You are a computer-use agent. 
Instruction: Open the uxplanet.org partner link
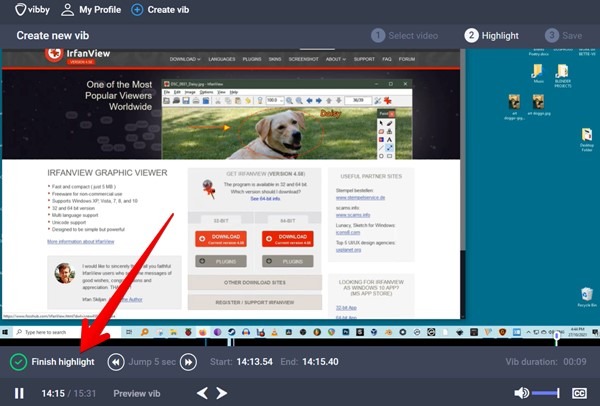(x=348, y=249)
